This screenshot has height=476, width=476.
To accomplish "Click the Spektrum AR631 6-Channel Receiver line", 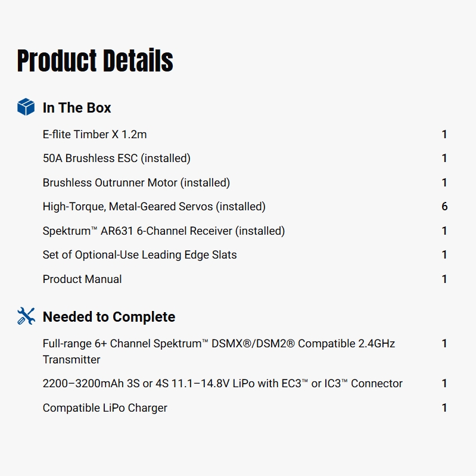I will [x=164, y=231].
